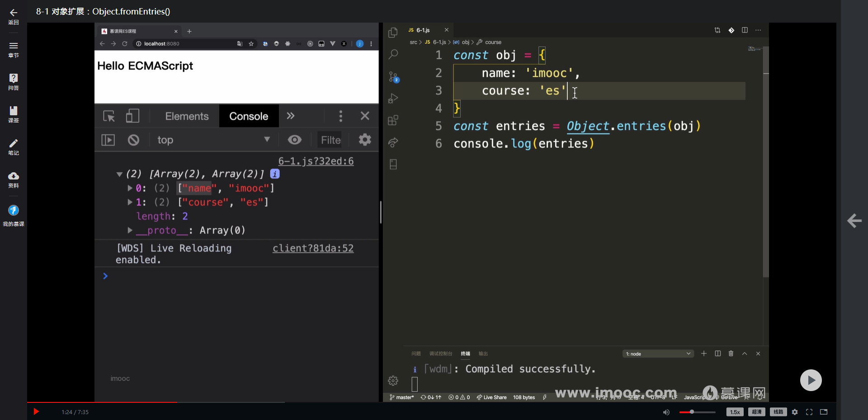Select the Console tab in DevTools

click(x=249, y=116)
